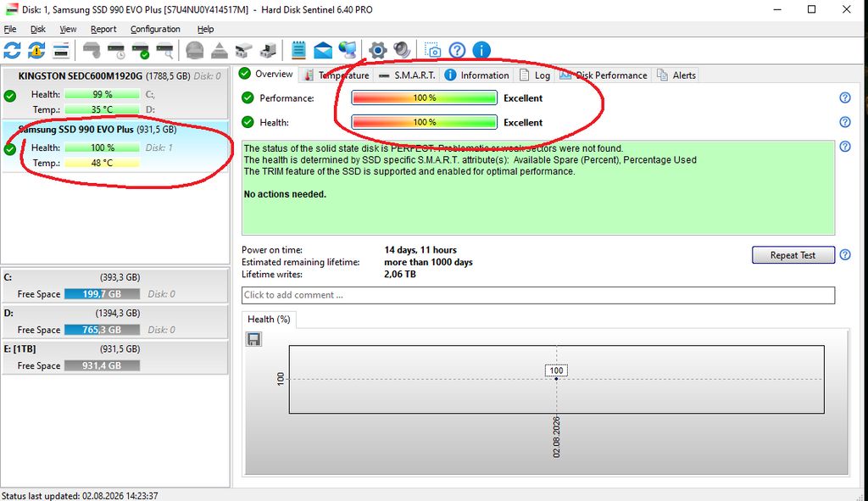Click the D: free space 765,3 GB bar
This screenshot has height=501, width=868.
tap(102, 330)
